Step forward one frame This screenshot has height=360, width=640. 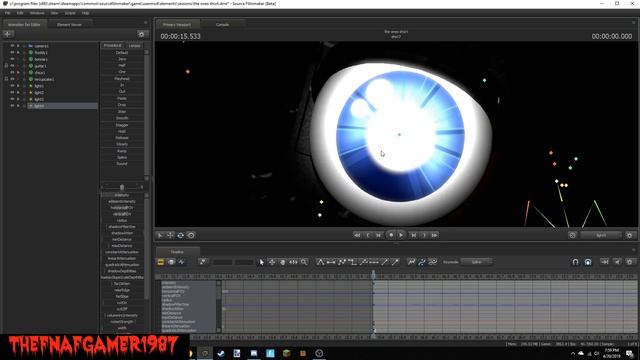(413, 235)
